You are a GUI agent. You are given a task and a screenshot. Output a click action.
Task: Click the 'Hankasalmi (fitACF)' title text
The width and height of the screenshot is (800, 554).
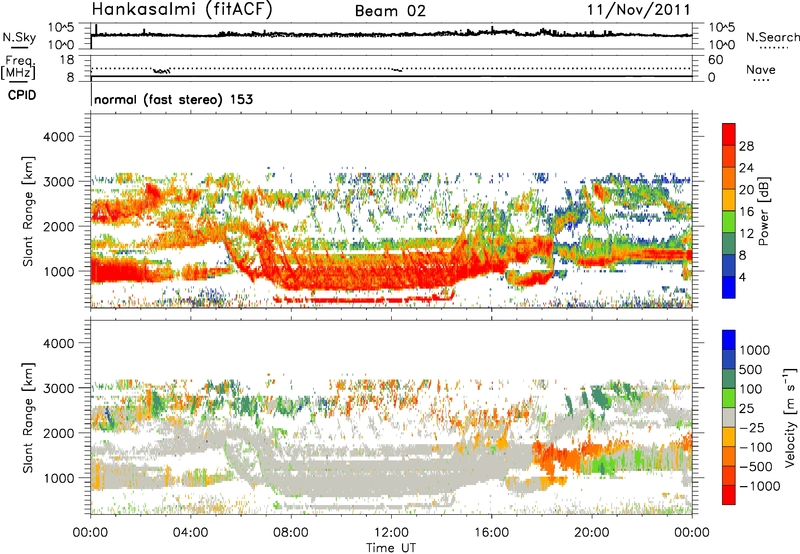tap(182, 9)
